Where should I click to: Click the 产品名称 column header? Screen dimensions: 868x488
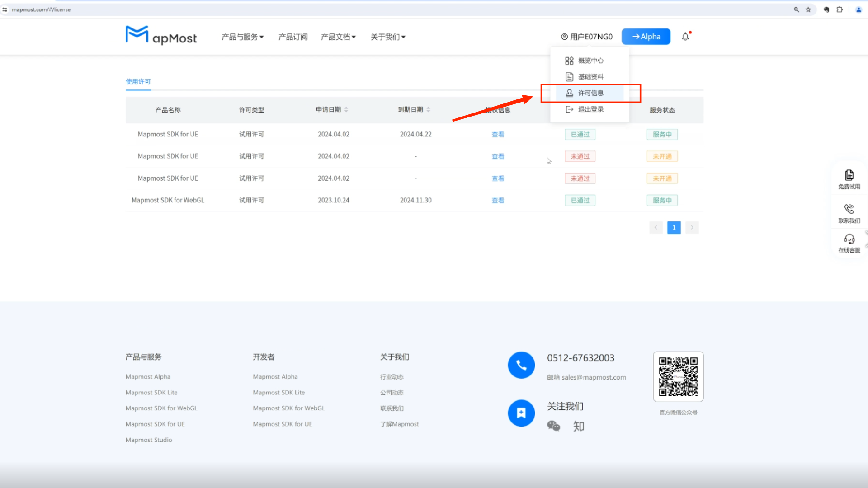(168, 110)
